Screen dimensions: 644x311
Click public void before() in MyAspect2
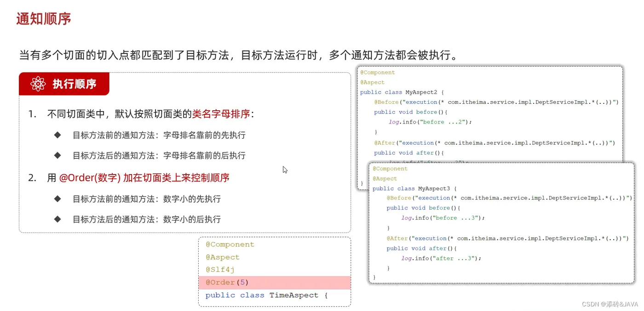[x=411, y=112]
